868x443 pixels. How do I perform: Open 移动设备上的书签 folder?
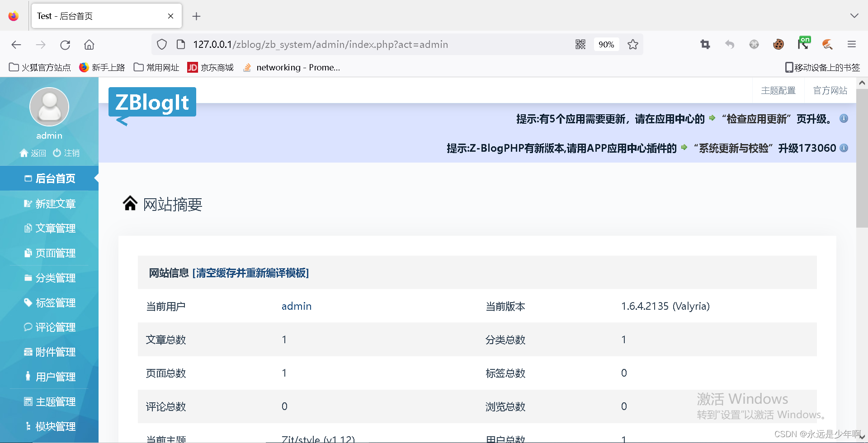pyautogui.click(x=822, y=67)
